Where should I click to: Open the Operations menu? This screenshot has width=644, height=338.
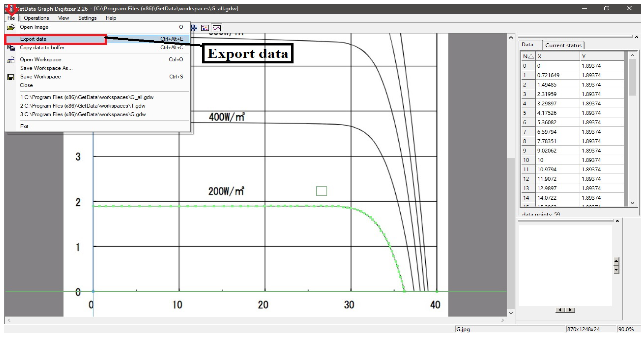click(36, 18)
